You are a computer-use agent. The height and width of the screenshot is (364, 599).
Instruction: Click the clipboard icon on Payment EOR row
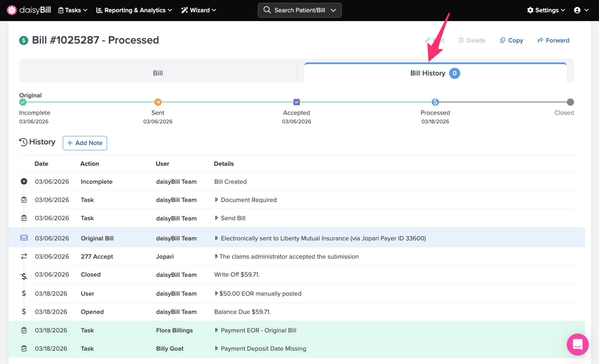click(x=24, y=330)
